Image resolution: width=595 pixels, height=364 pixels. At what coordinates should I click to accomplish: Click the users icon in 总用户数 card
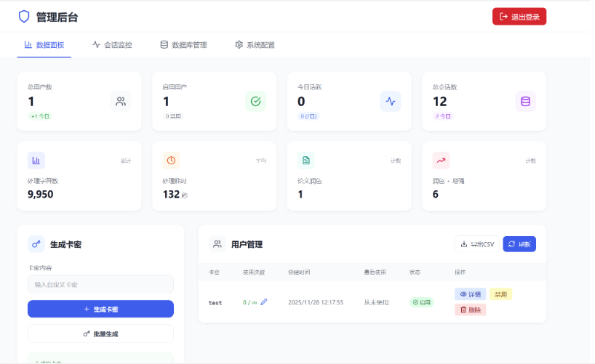121,101
